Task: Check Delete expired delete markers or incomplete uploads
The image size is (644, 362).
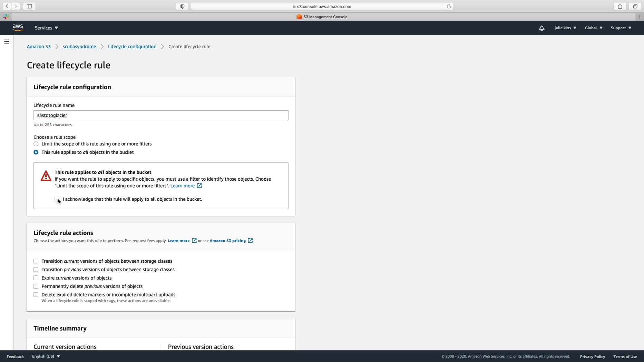Action: [x=36, y=294]
